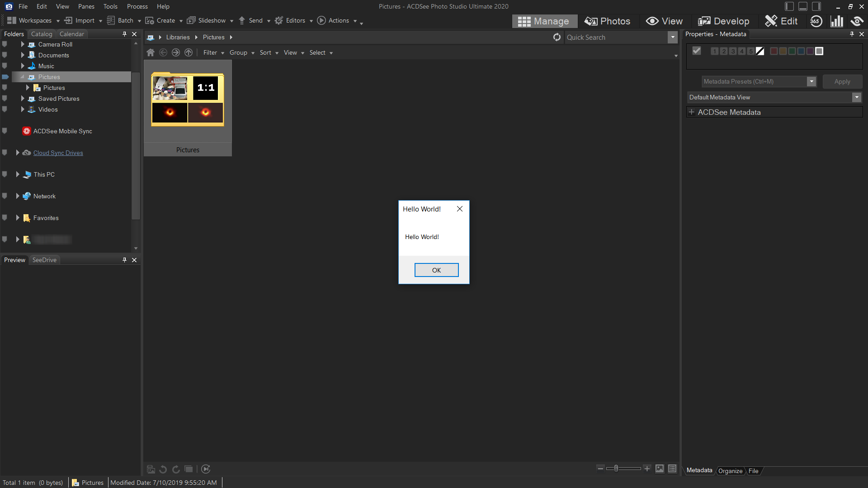This screenshot has width=868, height=488.
Task: Open the Tools menu
Action: coord(110,6)
